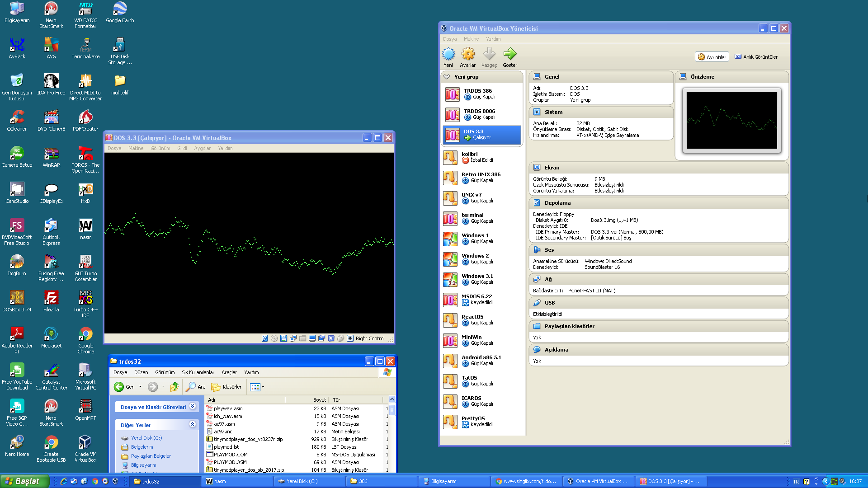Open Paylaşılan Belgeler link

(151, 456)
